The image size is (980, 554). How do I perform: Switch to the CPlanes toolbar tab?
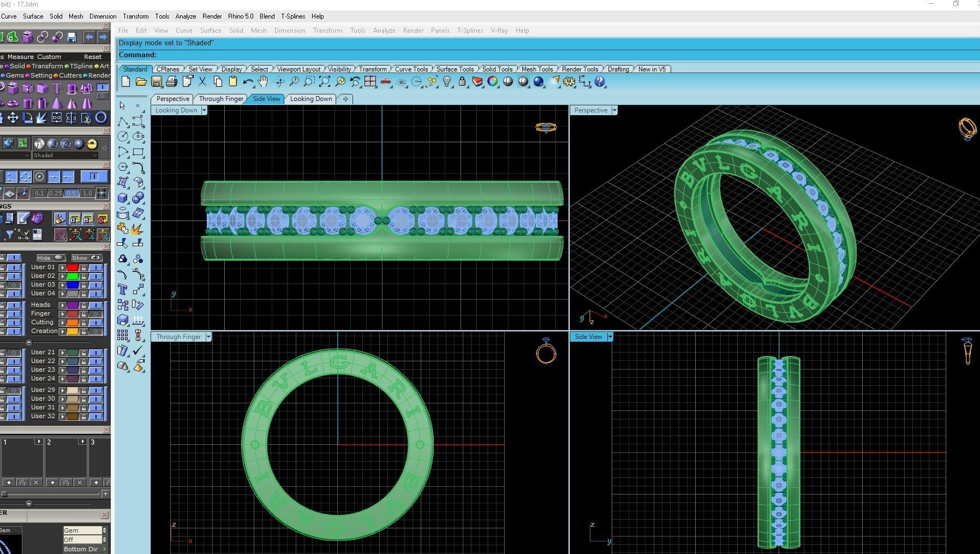click(168, 69)
